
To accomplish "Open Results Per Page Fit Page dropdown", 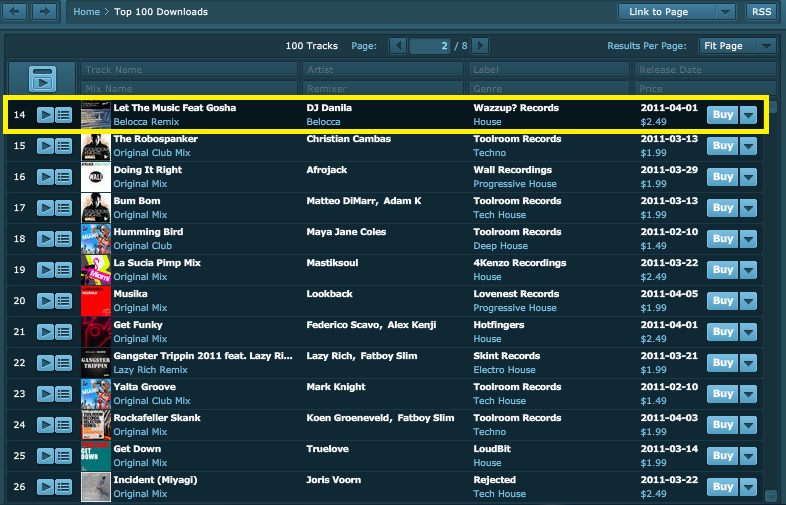I will point(738,46).
